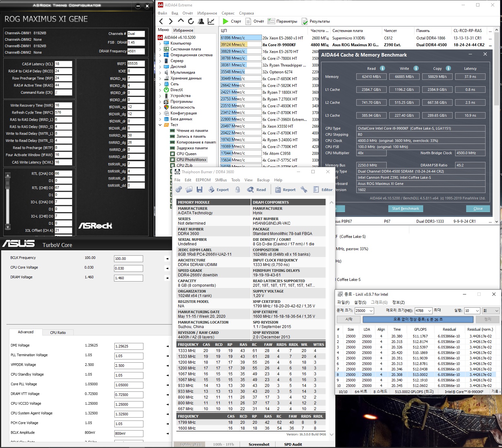This screenshot has height=448, width=502.
Task: Click the wrench icon in Thaiphoon Burner toolbar
Action: coord(304,190)
